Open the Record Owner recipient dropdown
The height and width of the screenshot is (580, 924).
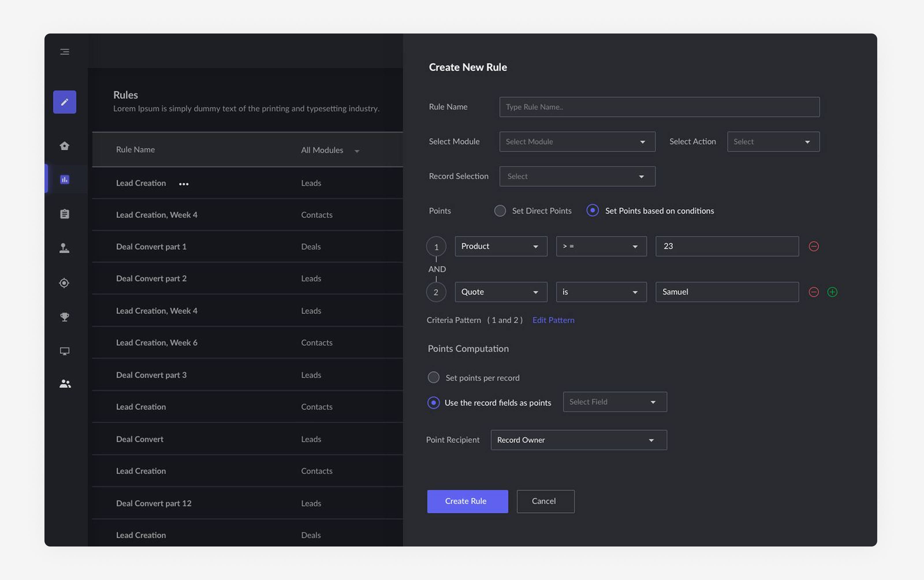tap(579, 440)
